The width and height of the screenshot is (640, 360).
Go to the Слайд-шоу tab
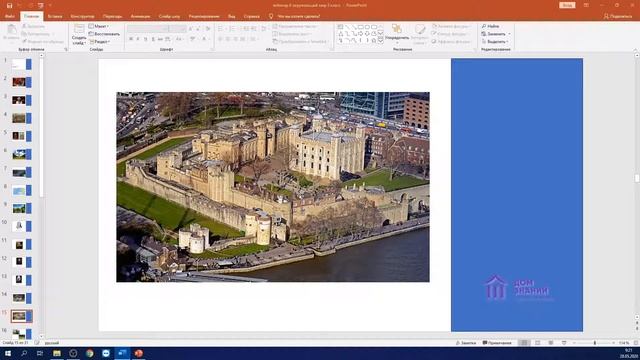click(169, 16)
